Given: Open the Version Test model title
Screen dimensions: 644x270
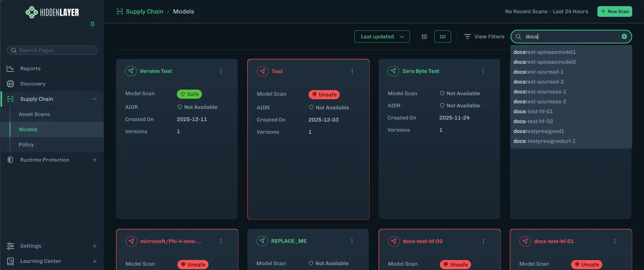Looking at the screenshot, I should coord(156,71).
